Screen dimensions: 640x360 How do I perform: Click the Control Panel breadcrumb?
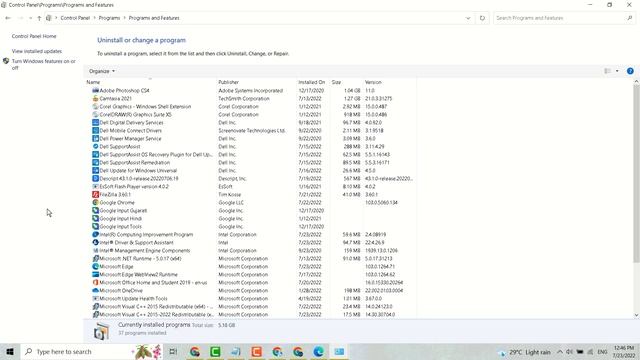[x=75, y=18]
